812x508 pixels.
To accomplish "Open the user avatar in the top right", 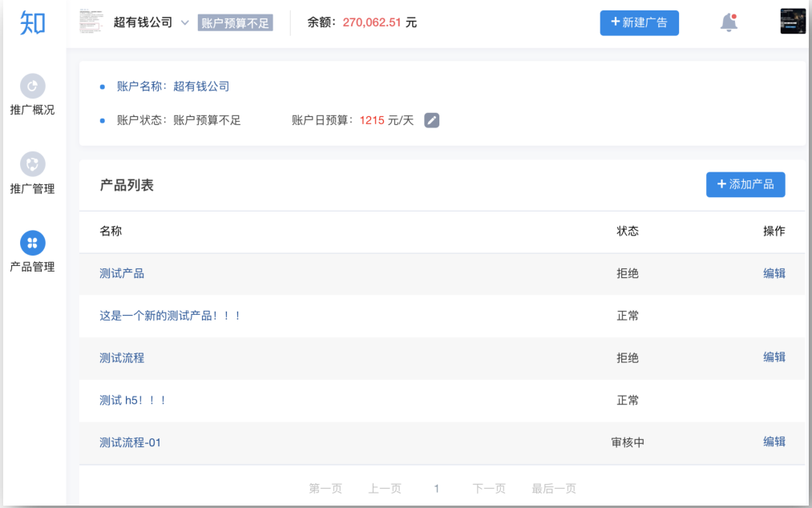I will coord(792,22).
